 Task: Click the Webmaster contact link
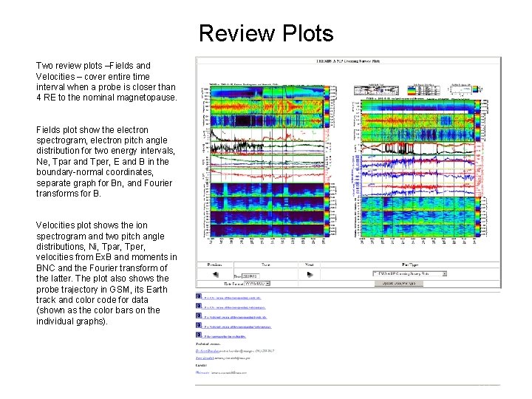pos(202,372)
